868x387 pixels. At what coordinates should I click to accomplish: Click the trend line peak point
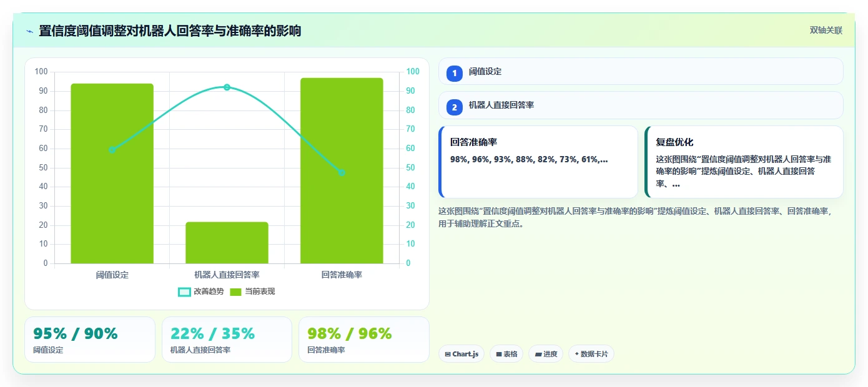[x=227, y=87]
